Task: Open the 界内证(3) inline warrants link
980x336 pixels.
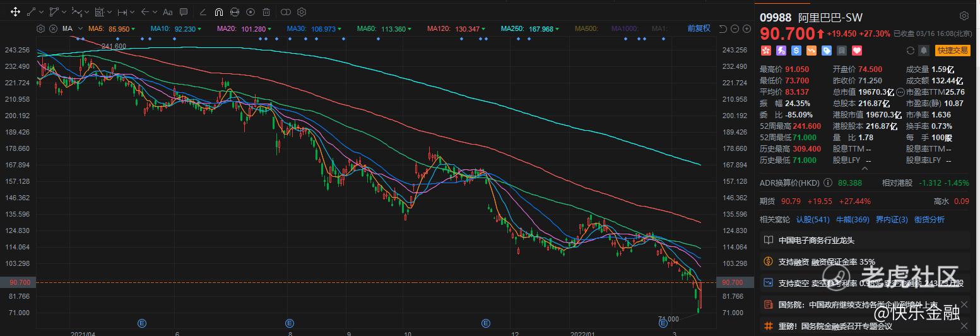Action: (892, 220)
